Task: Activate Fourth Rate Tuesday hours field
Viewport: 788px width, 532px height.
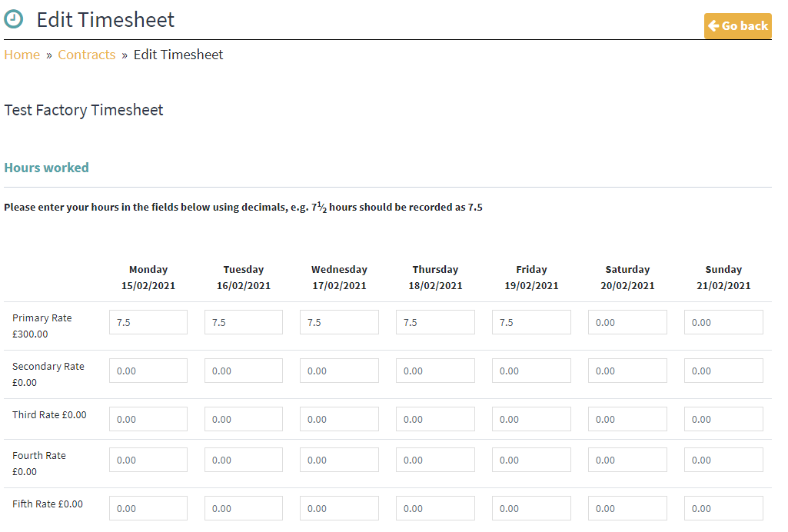Action: click(x=243, y=460)
